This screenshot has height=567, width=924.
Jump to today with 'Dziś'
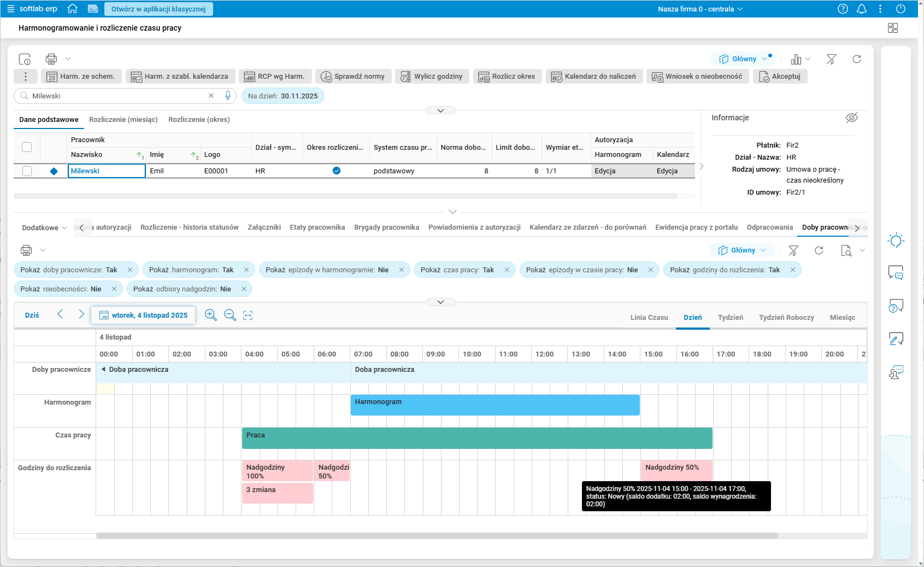(32, 315)
